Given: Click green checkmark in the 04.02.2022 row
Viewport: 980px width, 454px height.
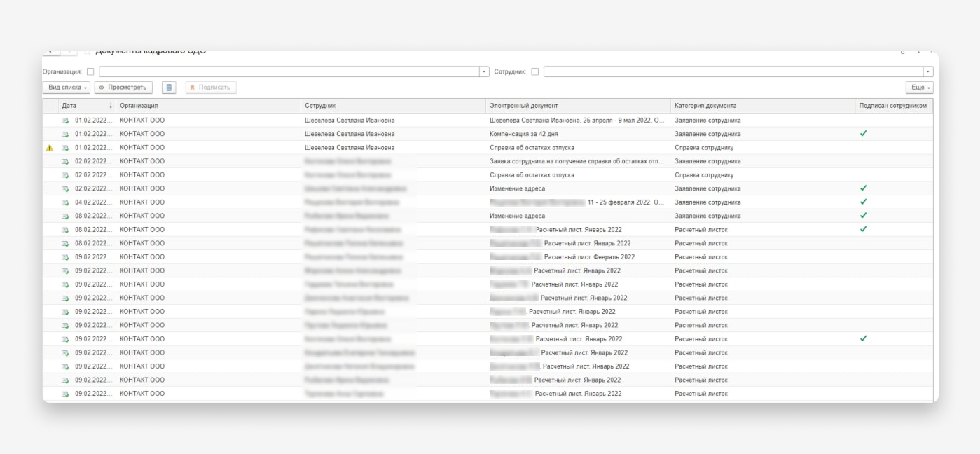Looking at the screenshot, I should click(x=863, y=202).
